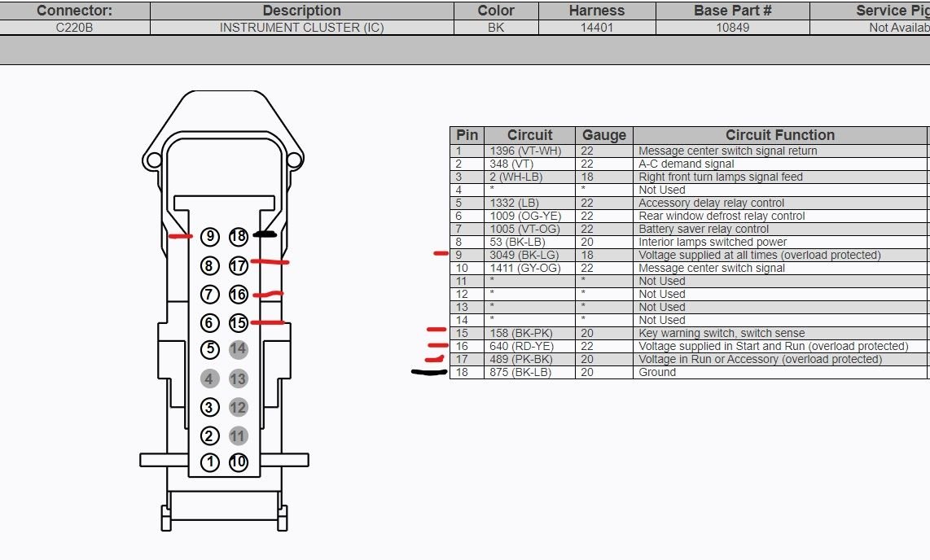
Task: Select pin 10 circle at connector bottom
Action: click(x=238, y=462)
